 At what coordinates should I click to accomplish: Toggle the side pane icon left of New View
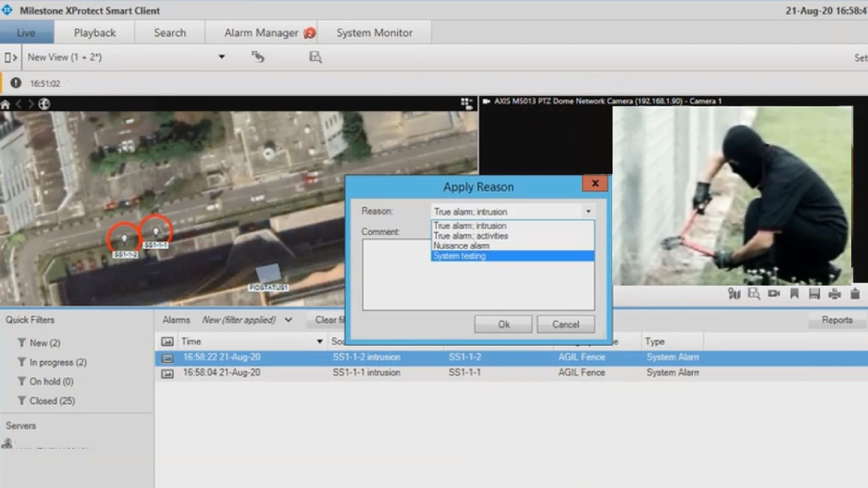[10, 57]
